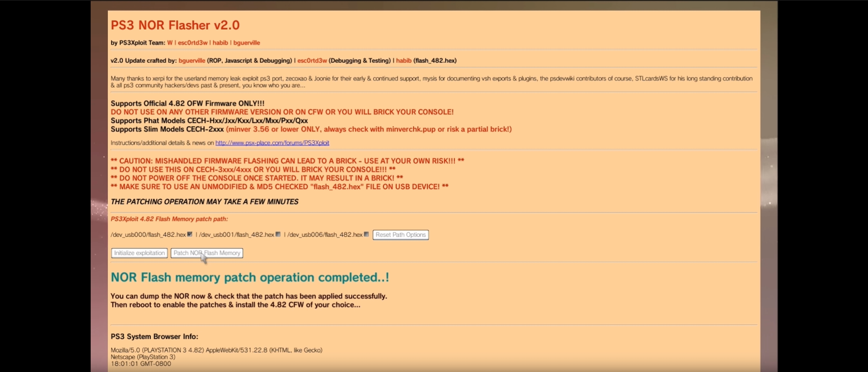Click the 18:01:01 GMT-0800 timestamp

(141, 364)
